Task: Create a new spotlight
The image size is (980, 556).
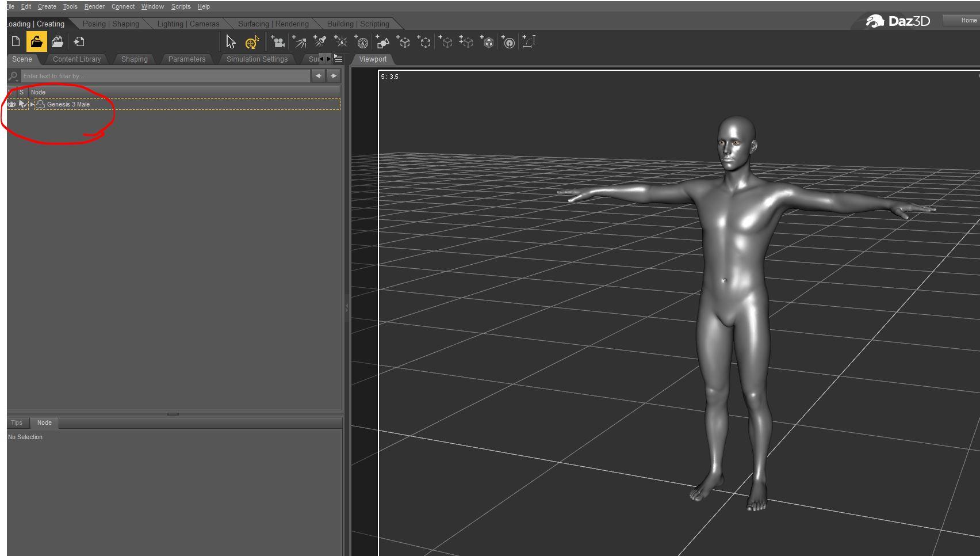Action: point(320,42)
